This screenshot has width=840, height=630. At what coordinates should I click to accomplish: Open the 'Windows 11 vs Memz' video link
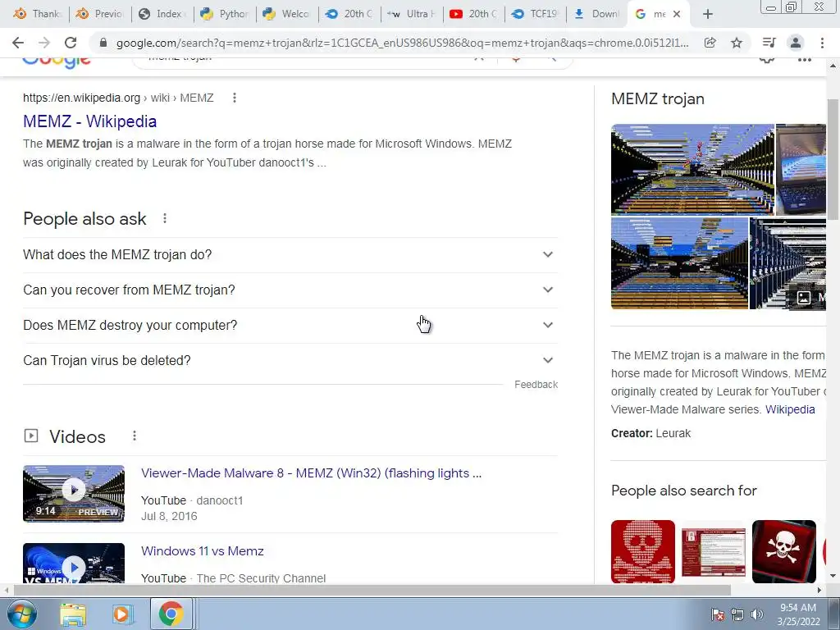coord(203,550)
